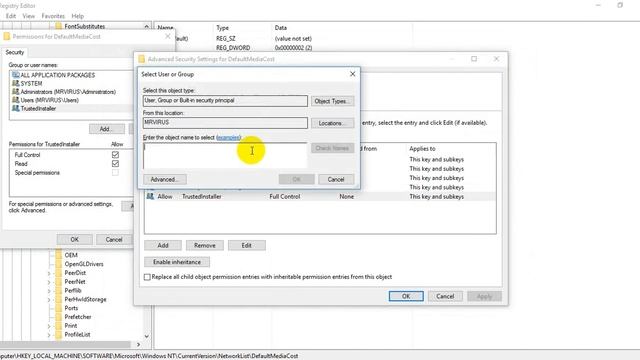Click the Locations button

tap(333, 123)
